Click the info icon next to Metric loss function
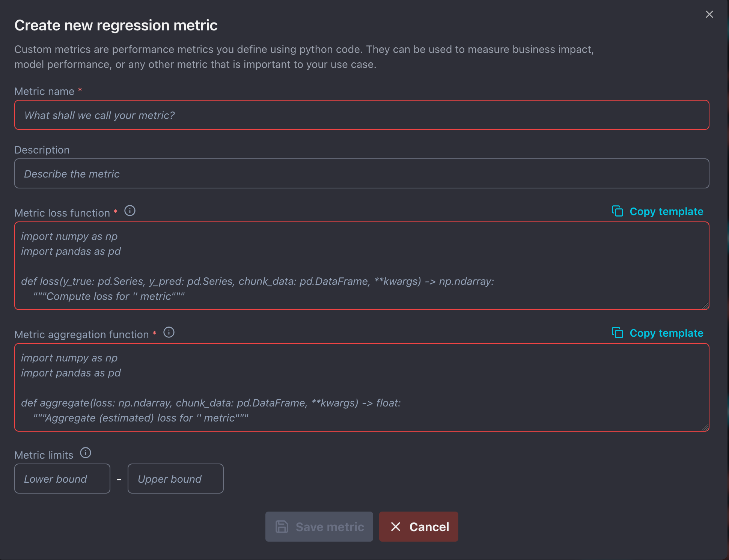The height and width of the screenshot is (560, 729). 130,211
